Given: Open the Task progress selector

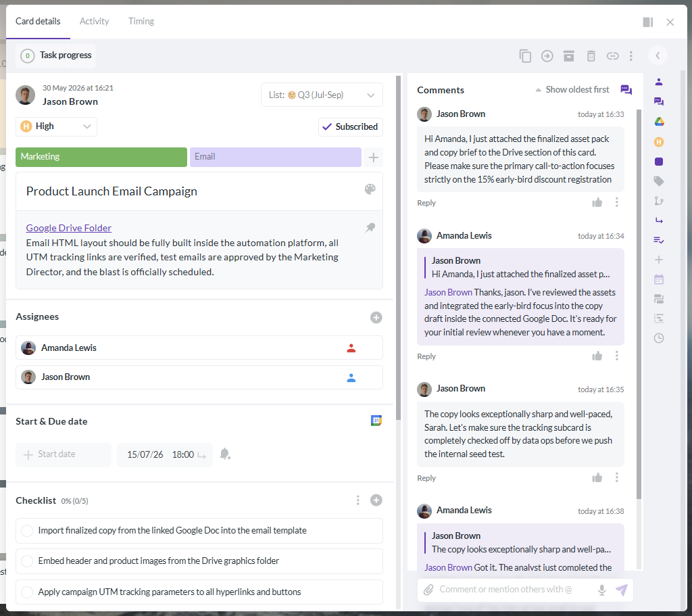Looking at the screenshot, I should click(x=56, y=55).
